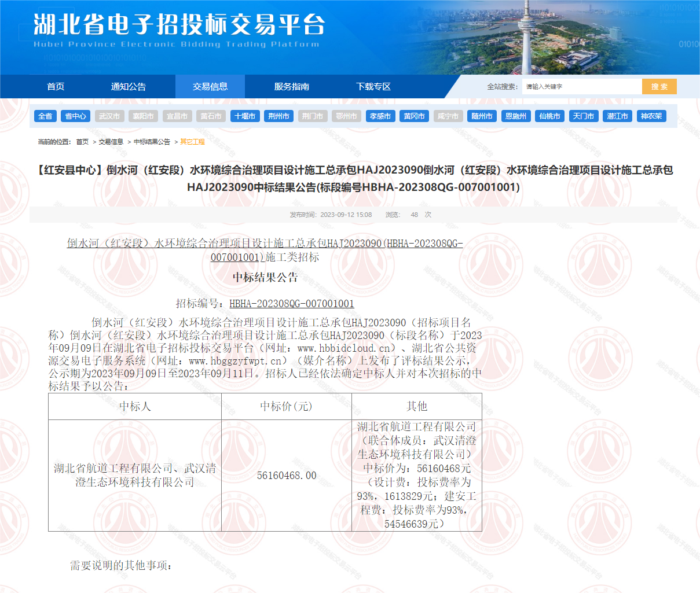
Task: Select the 黄石市 region filter
Action: tap(211, 116)
